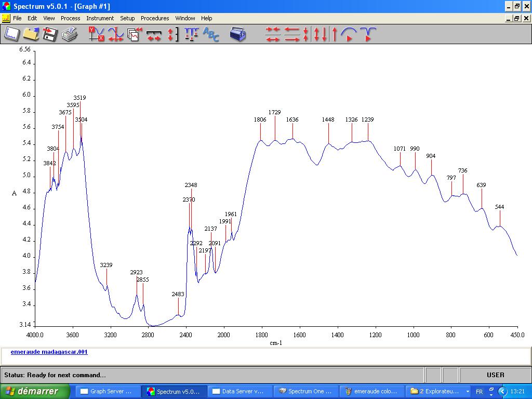
Task: Click the Open file folder icon
Action: [31, 34]
